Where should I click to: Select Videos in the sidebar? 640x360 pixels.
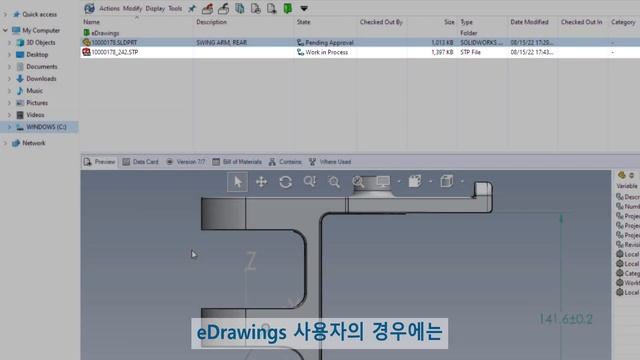30,115
